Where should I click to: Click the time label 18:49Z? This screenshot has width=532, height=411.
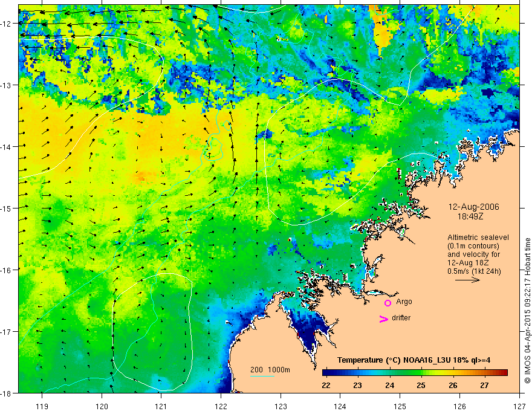(470, 216)
